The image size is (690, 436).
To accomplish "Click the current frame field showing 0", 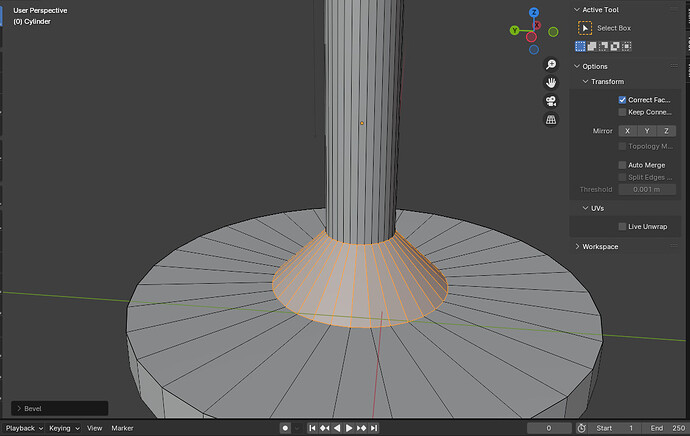I will tap(549, 428).
